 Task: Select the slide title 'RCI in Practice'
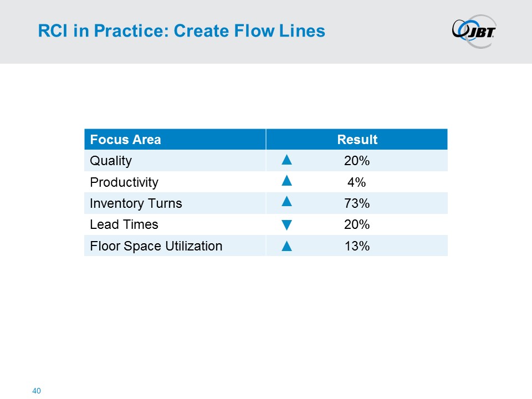coord(181,31)
